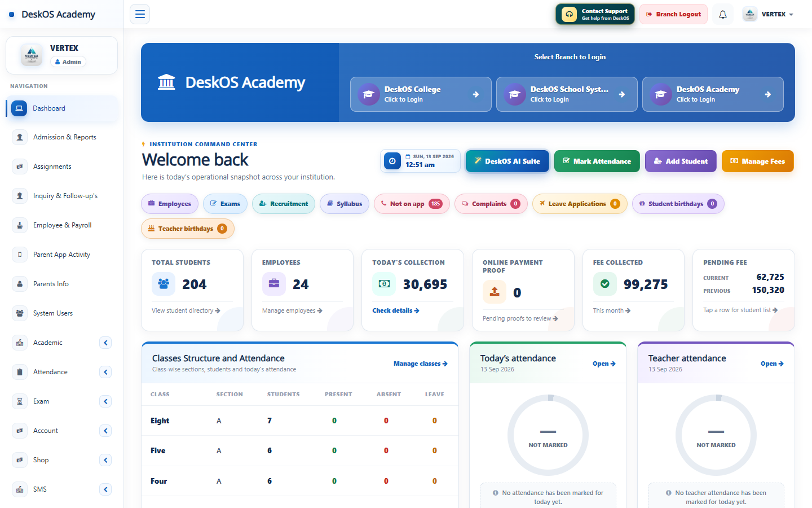The height and width of the screenshot is (508, 812).
Task: Open the Leave Applications chip
Action: (x=580, y=204)
